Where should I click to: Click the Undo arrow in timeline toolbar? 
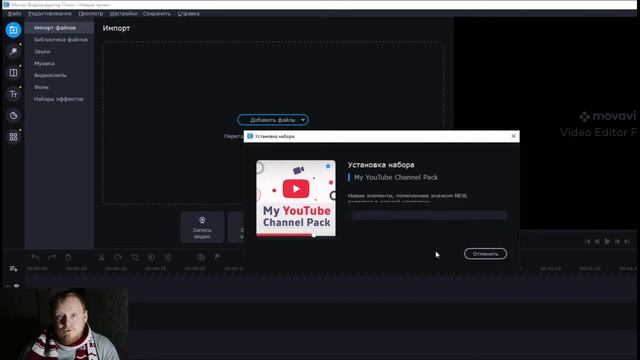coord(35,257)
